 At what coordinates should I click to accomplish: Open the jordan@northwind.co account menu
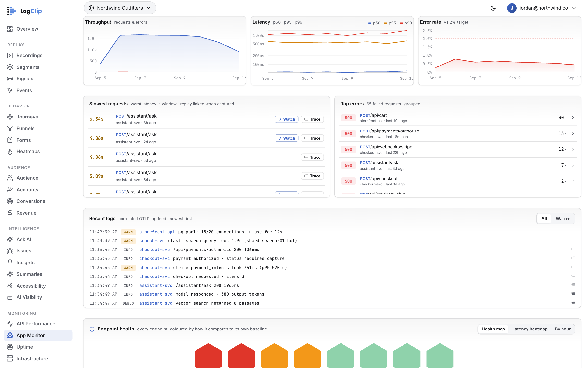pos(541,8)
